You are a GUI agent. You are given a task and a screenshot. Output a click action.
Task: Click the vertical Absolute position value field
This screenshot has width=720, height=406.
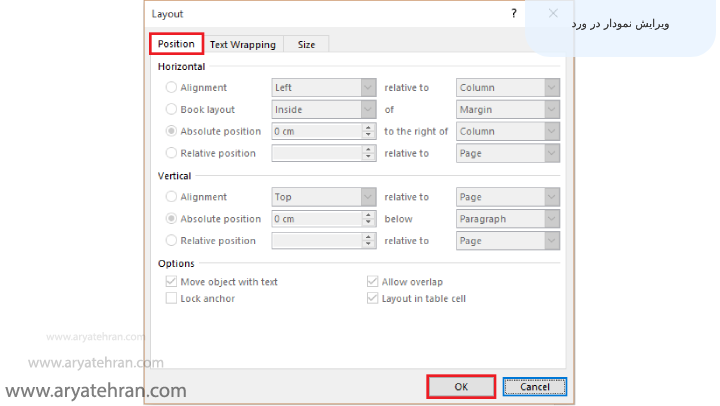click(x=315, y=219)
